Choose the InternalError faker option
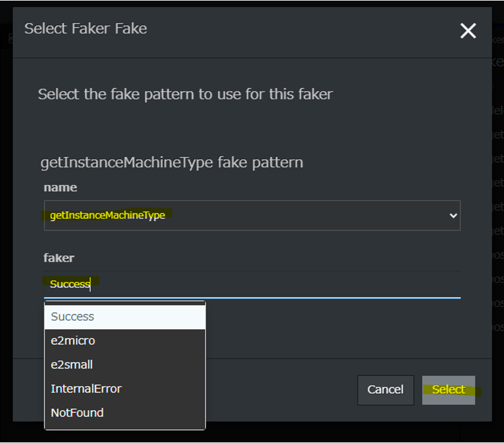This screenshot has width=504, height=443. pos(125,389)
